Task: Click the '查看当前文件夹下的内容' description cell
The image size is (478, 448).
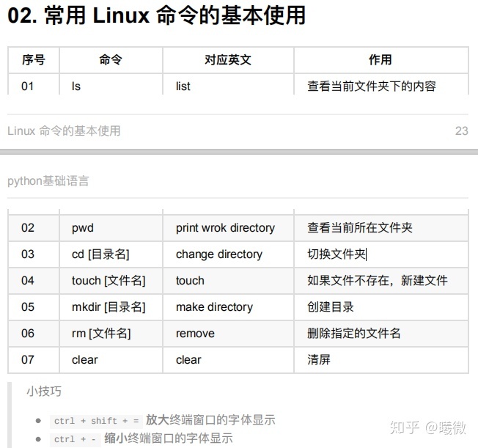Action: point(380,86)
